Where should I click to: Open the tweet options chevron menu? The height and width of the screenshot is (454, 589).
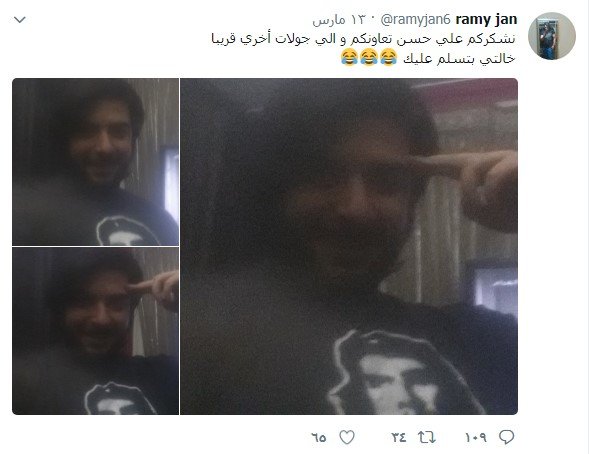[x=20, y=20]
